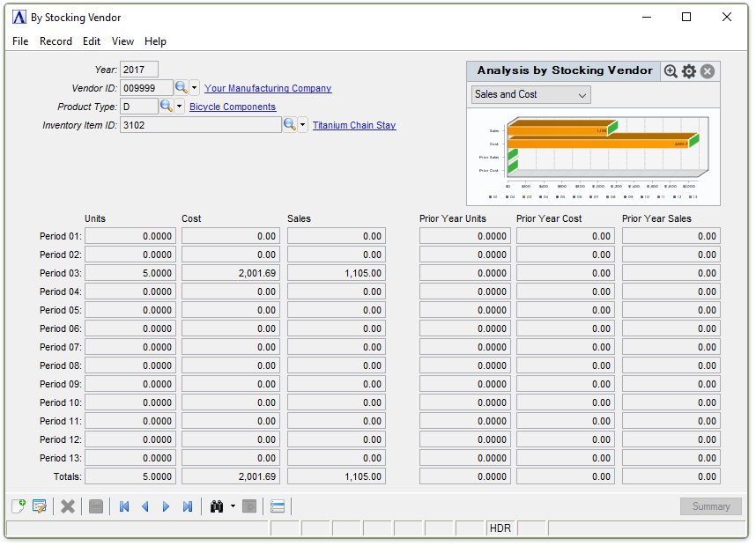756x546 pixels.
Task: Go to the next record
Action: point(167,506)
